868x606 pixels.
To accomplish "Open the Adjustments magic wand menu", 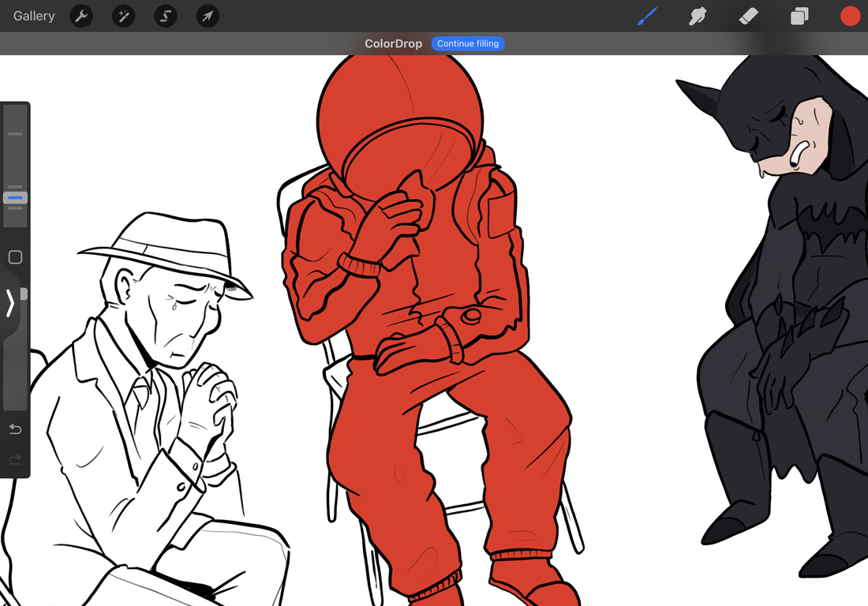I will pyautogui.click(x=123, y=16).
